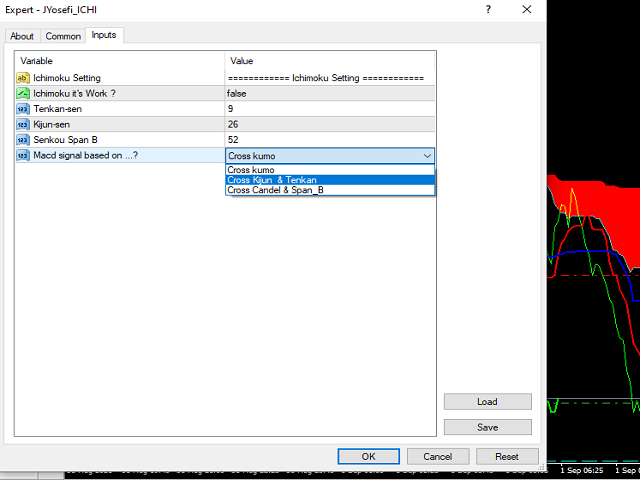Image resolution: width=640 pixels, height=480 pixels.
Task: Collapse the Cross kumo dropdown arrow
Action: [427, 156]
